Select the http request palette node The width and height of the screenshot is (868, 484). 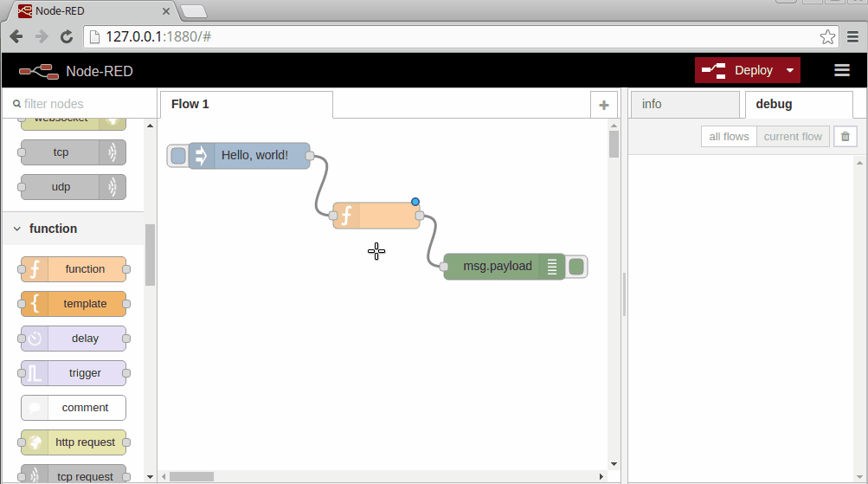pyautogui.click(x=74, y=442)
